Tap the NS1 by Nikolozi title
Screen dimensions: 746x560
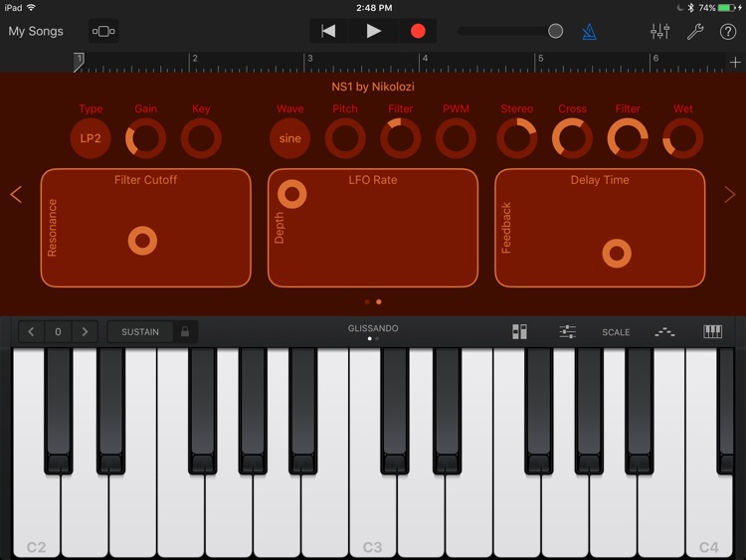(x=373, y=87)
